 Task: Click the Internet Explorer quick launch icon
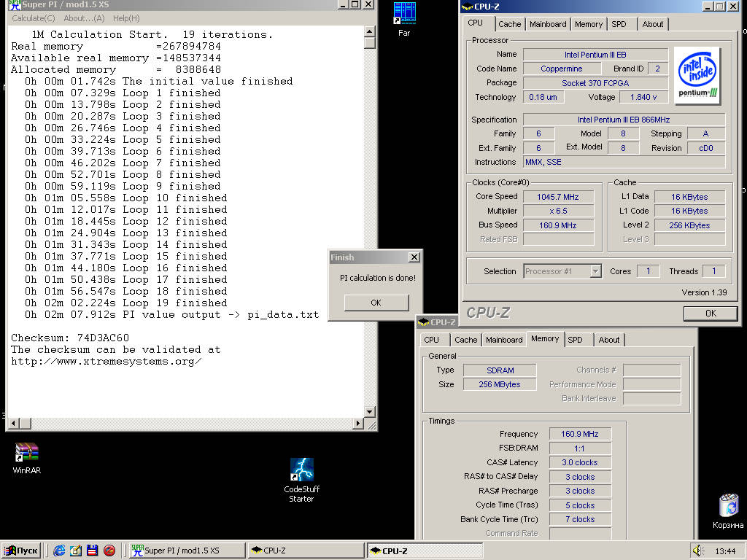click(x=59, y=551)
